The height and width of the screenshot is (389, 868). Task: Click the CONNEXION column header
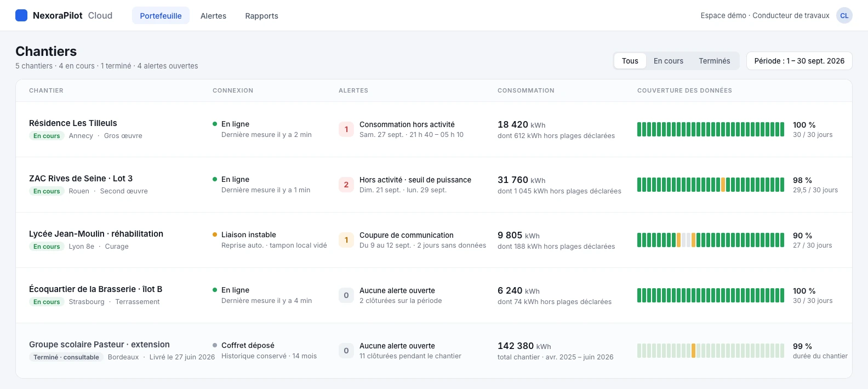click(233, 90)
